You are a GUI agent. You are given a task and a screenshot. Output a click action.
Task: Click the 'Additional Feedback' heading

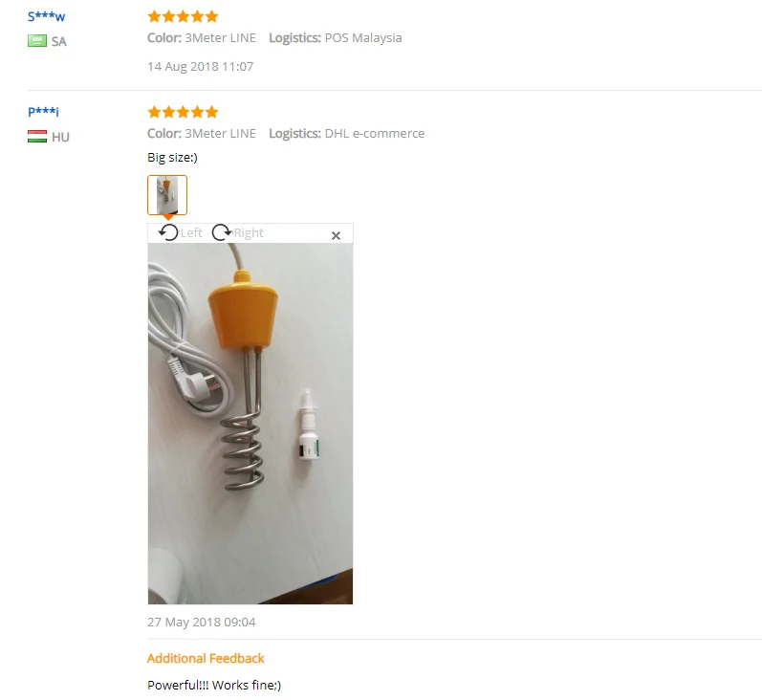pos(206,658)
